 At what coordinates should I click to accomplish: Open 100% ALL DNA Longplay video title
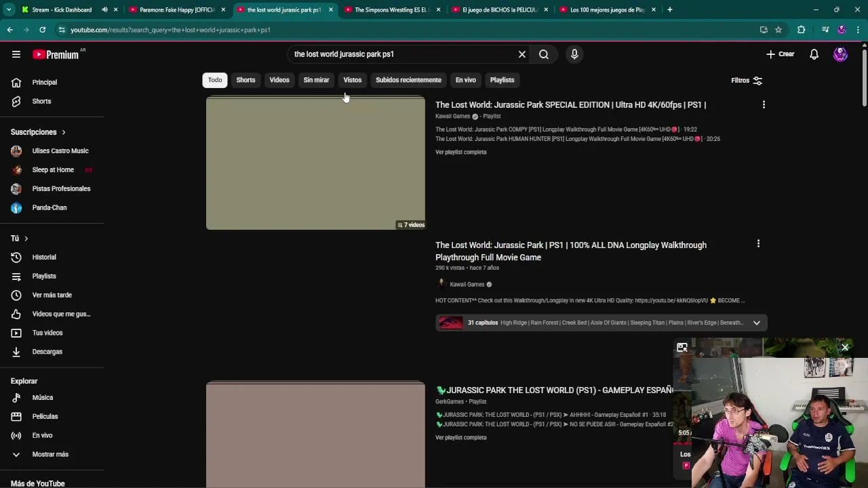(571, 251)
